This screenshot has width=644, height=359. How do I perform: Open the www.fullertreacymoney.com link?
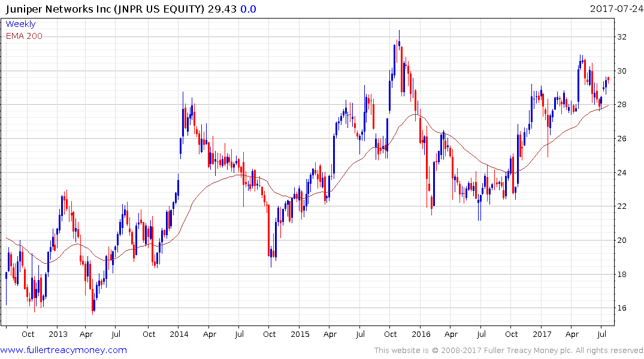tap(64, 350)
